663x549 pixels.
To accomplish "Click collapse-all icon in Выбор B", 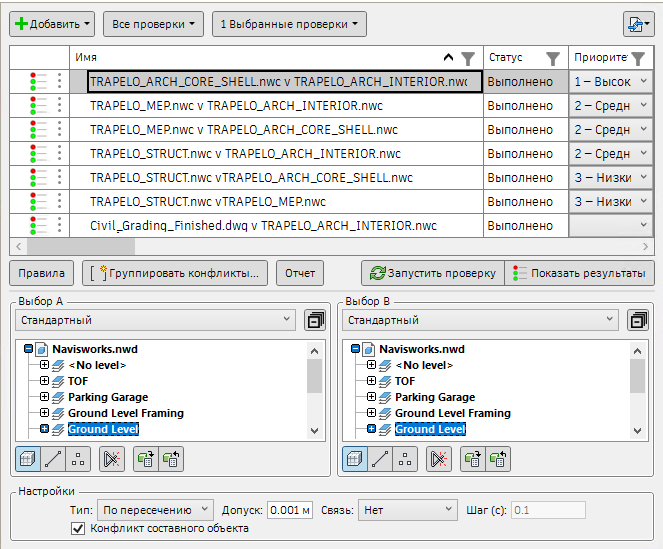I will [x=638, y=320].
